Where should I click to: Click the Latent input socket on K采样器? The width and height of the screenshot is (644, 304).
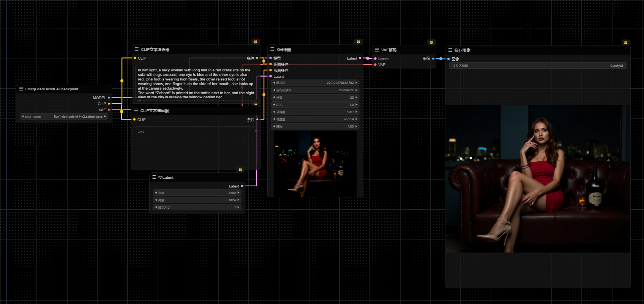270,76
